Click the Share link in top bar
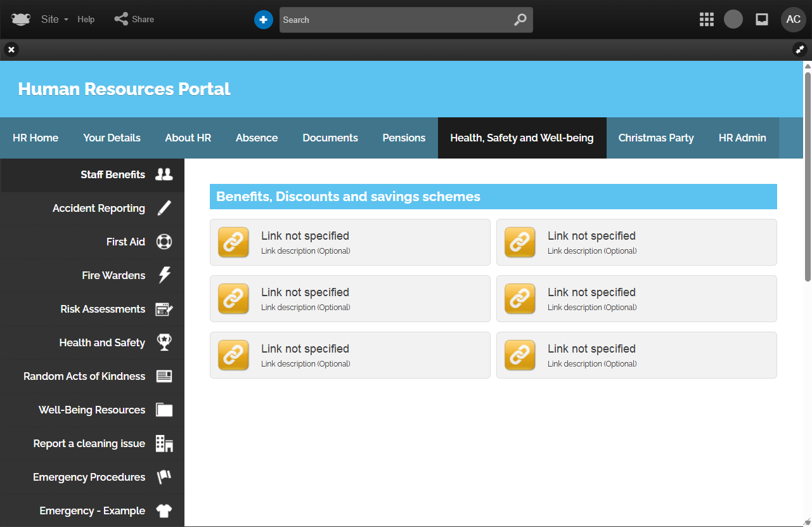812x527 pixels. pos(134,20)
